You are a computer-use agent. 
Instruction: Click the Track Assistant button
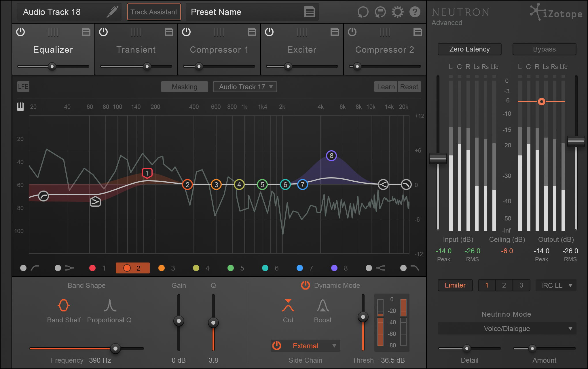(x=154, y=12)
